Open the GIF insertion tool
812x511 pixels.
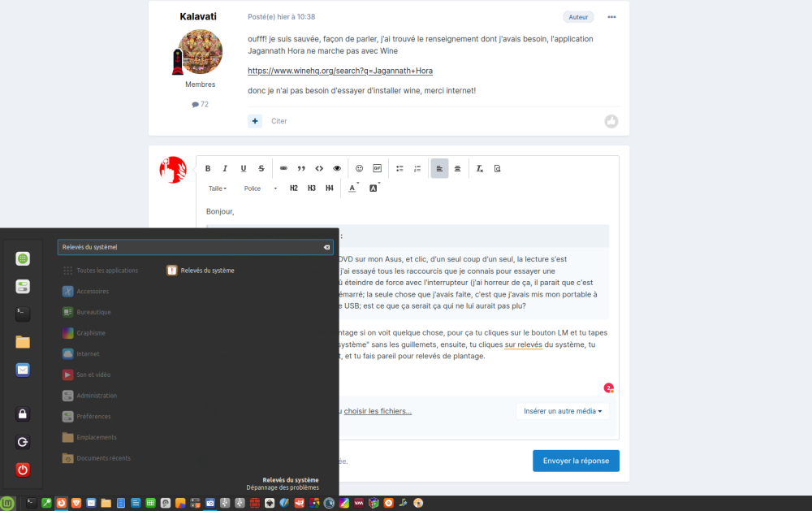pos(376,168)
